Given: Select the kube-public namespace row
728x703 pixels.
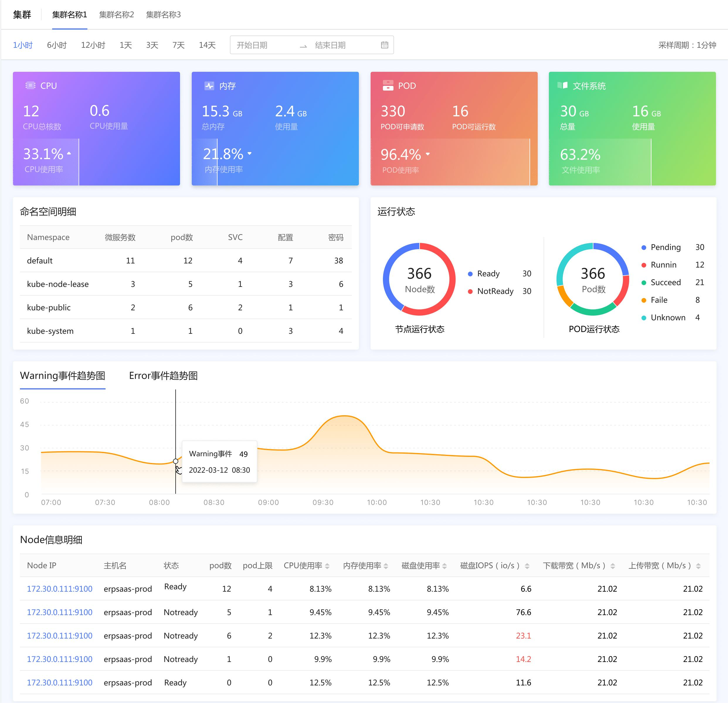Looking at the screenshot, I should click(x=186, y=307).
